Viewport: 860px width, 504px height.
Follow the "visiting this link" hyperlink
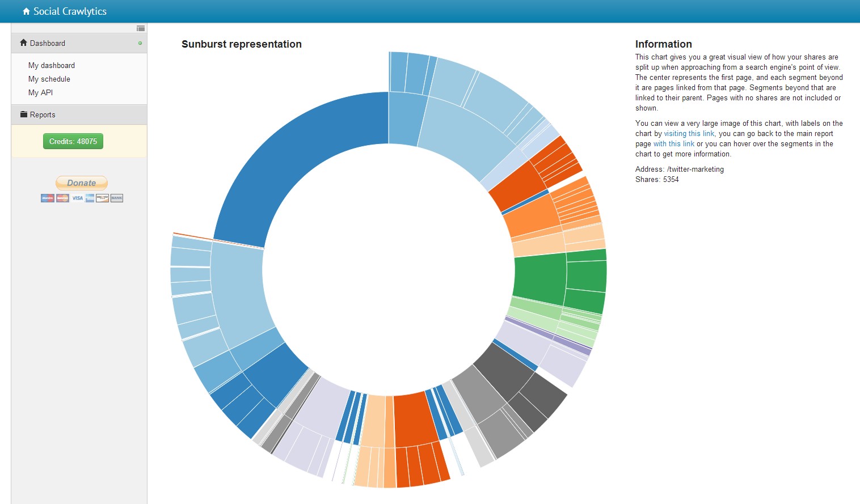(689, 134)
